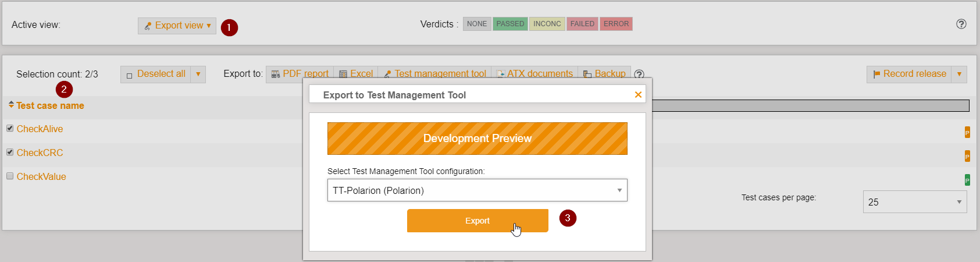The height and width of the screenshot is (262, 980).
Task: Select the FAILED verdict swatch
Action: 582,24
